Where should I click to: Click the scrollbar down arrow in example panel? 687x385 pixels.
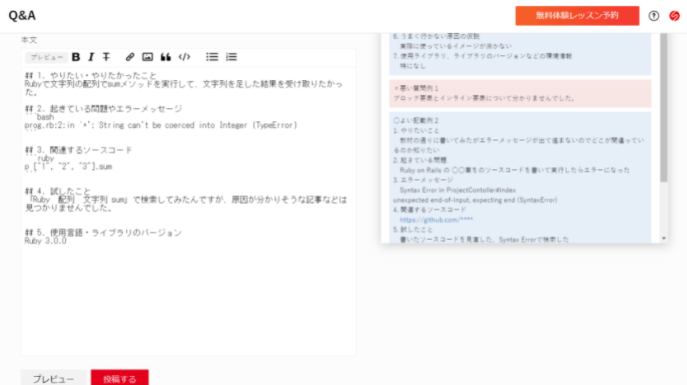(x=664, y=238)
